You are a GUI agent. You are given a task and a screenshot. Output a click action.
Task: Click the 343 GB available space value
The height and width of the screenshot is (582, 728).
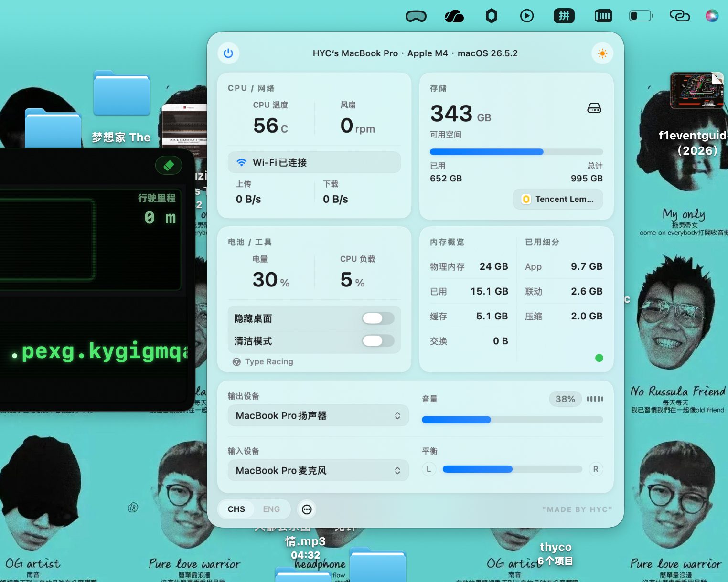[x=460, y=114]
